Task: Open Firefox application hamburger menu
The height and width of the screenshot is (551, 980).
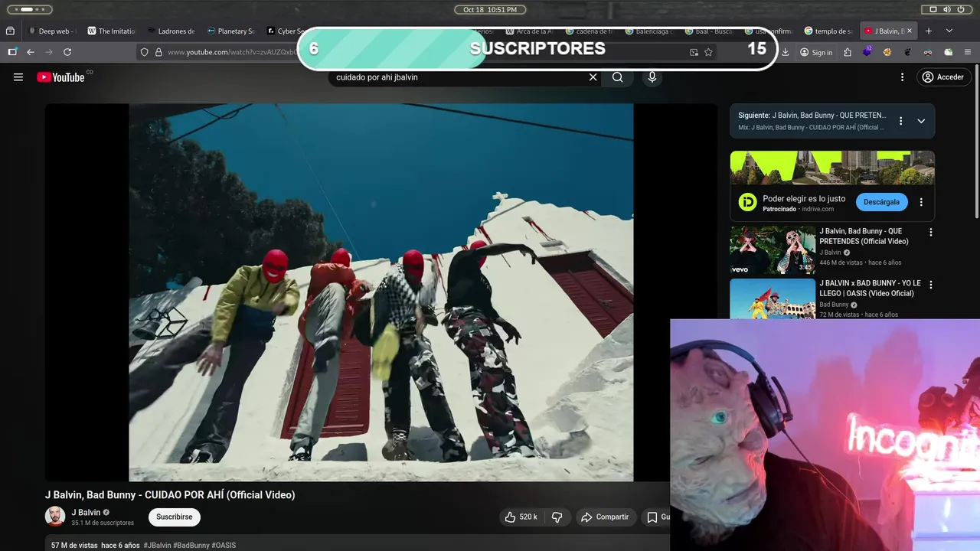Action: [x=968, y=52]
